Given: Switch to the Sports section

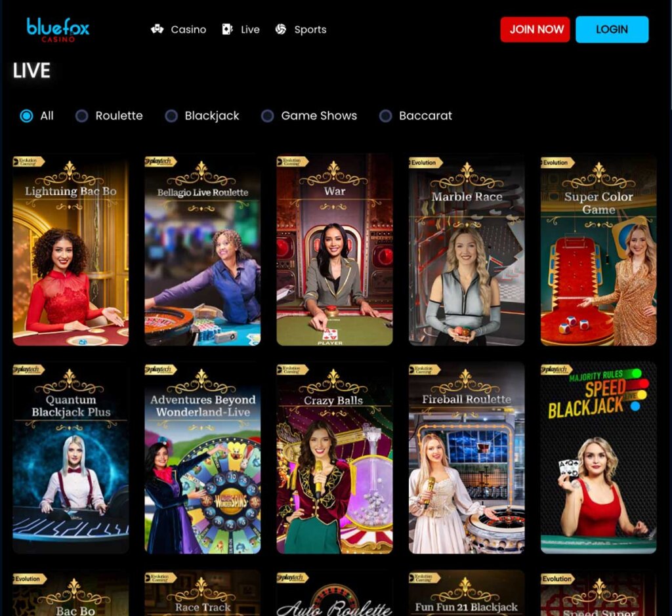Looking at the screenshot, I should click(x=310, y=29).
